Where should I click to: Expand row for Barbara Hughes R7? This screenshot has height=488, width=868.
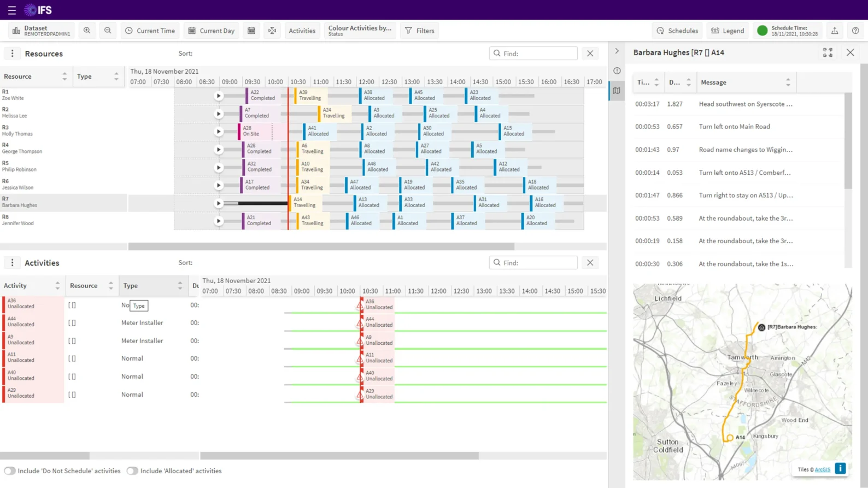(219, 203)
